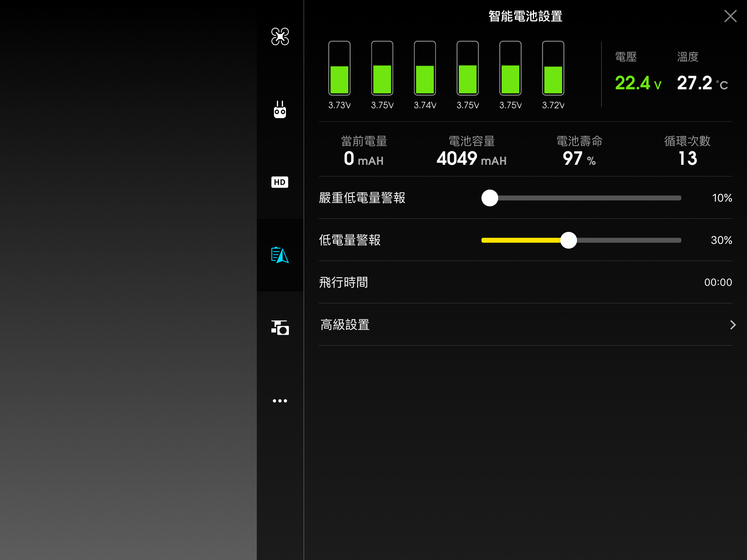Click the cycle count value 13
Viewport: 747px width, 560px height.
tap(687, 159)
